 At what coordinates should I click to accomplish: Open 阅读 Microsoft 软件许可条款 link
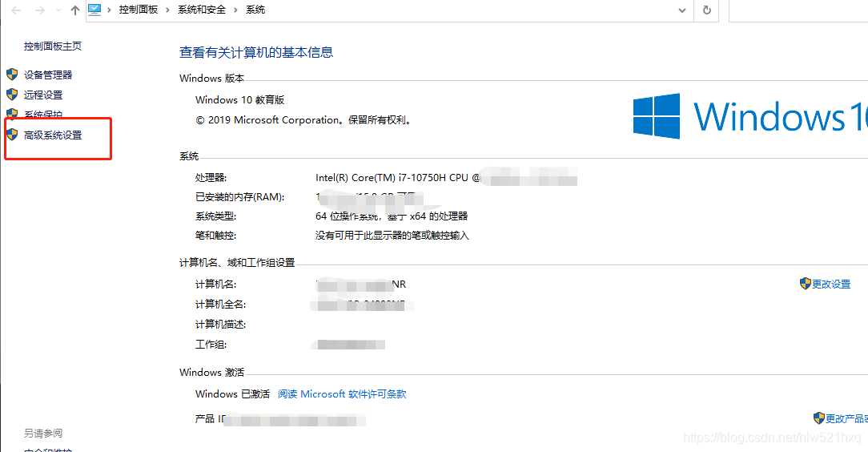(342, 393)
